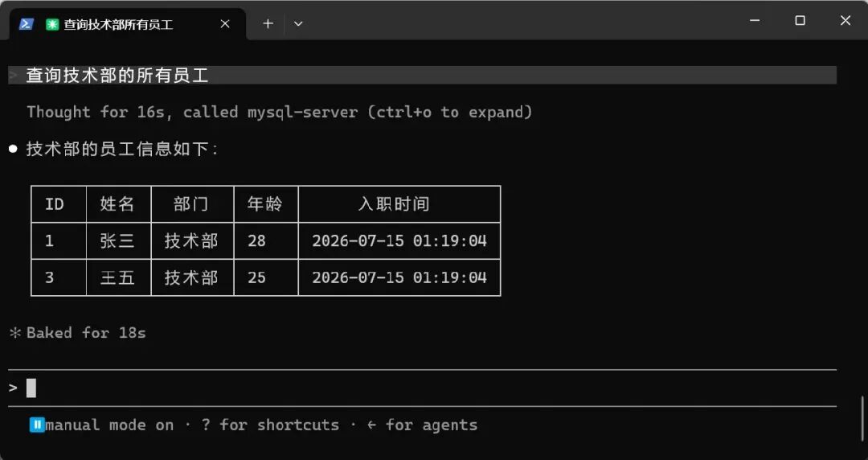This screenshot has height=460, width=868.
Task: Click the highlighted 查询技术部的所有员工 prompt line
Action: point(422,76)
